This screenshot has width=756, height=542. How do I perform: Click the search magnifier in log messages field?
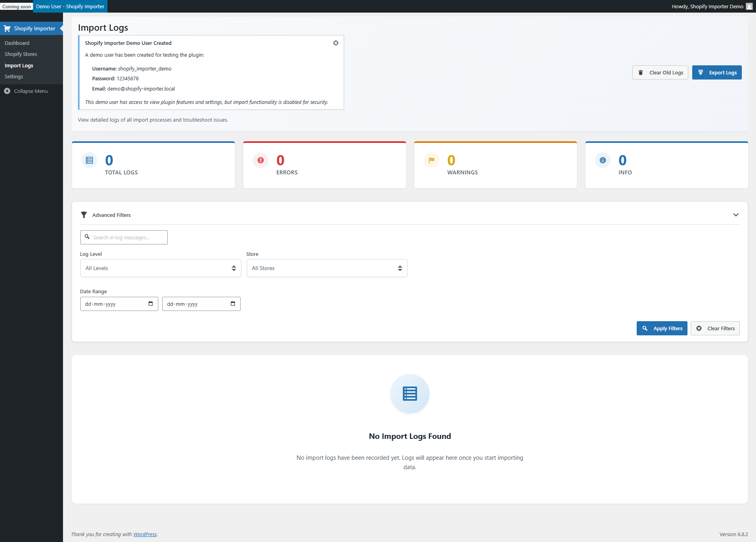pos(87,237)
